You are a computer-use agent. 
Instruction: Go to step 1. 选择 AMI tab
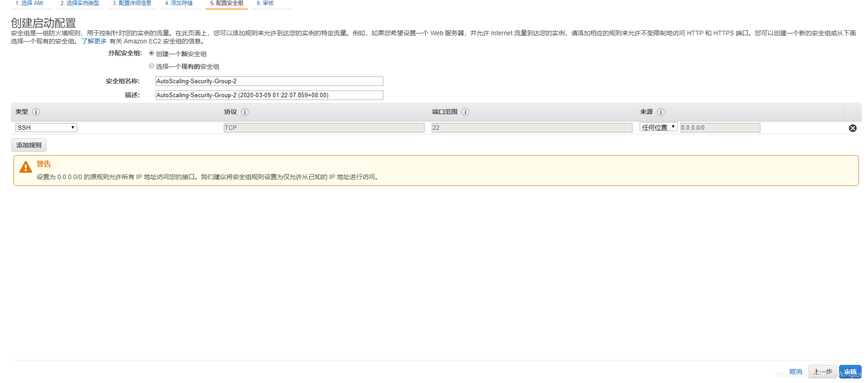29,3
